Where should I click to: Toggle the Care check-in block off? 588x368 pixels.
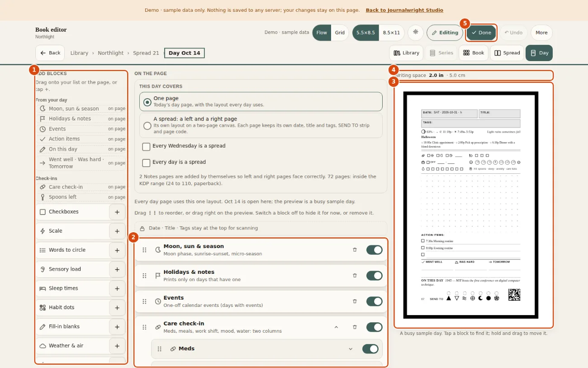[375, 327]
